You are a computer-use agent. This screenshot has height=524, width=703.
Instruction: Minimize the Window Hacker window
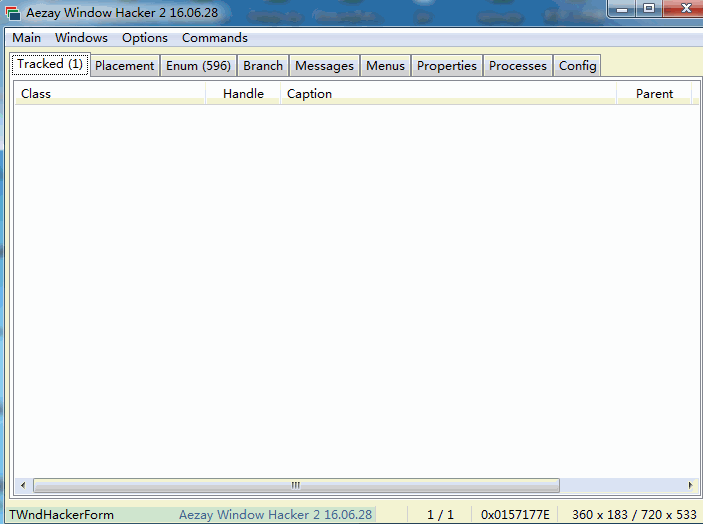621,9
